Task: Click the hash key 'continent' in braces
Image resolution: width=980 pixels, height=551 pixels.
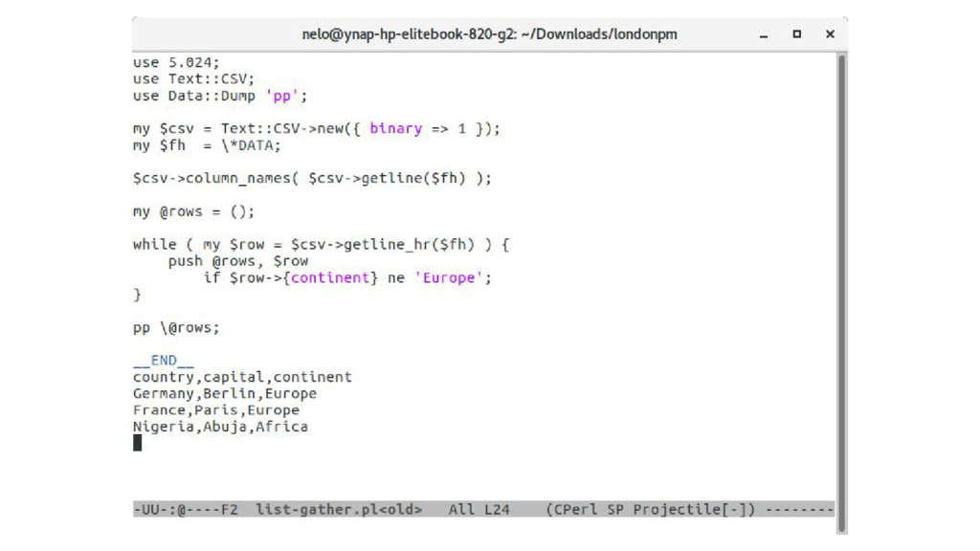Action: (330, 278)
